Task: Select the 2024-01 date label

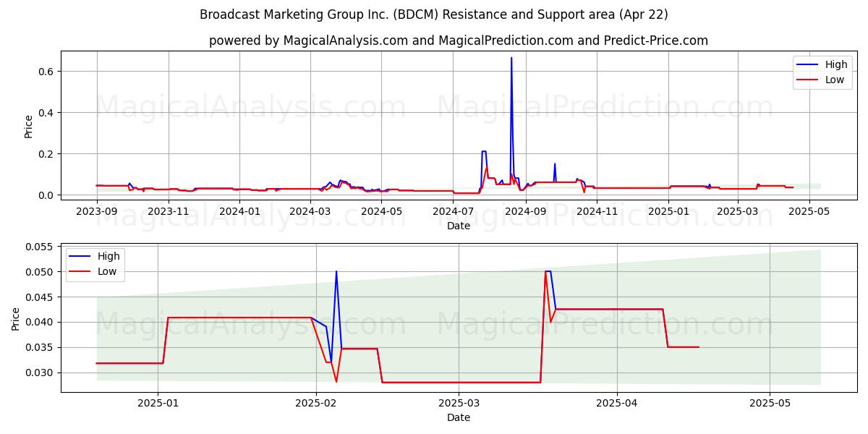Action: 239,211
